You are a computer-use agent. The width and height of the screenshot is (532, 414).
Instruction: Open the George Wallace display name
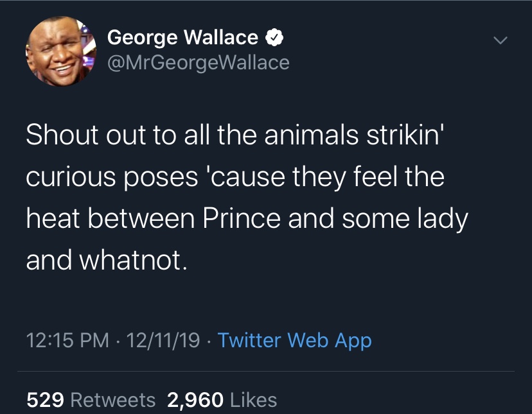tap(182, 38)
